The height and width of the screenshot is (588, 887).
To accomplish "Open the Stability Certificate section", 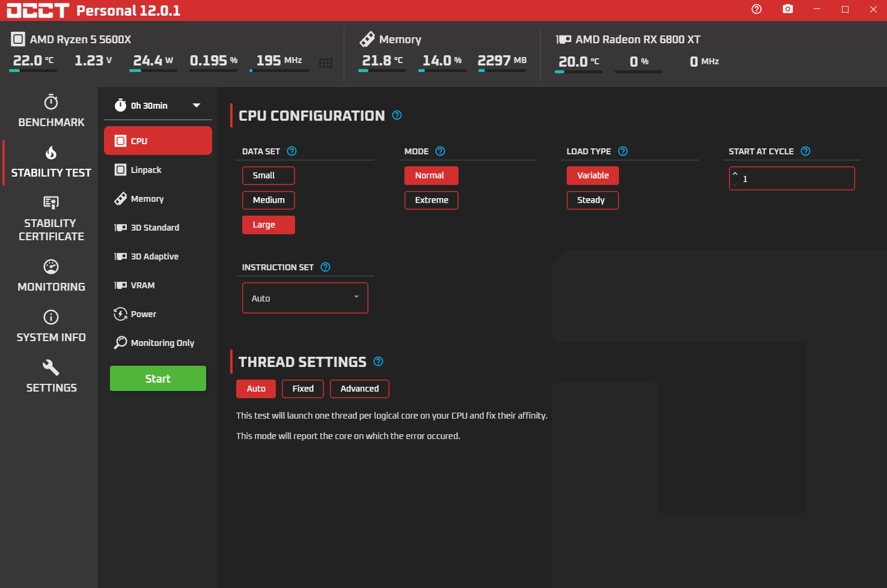I will (x=51, y=219).
